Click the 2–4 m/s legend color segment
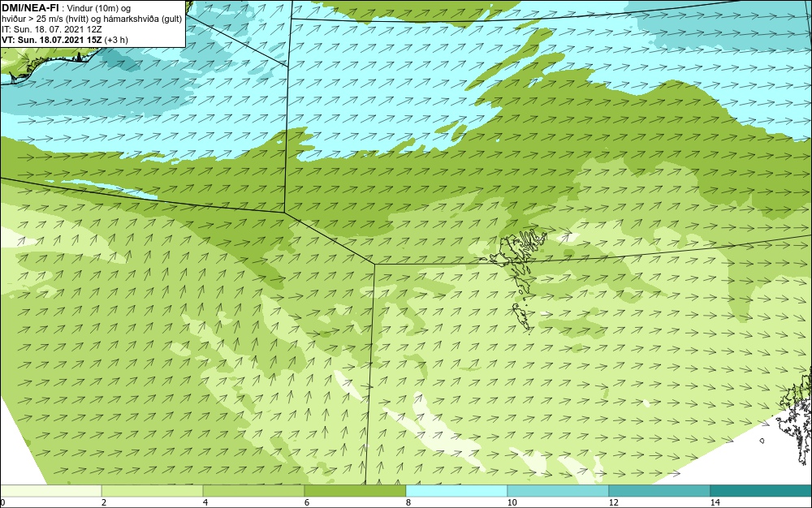812x508 pixels. point(153,491)
